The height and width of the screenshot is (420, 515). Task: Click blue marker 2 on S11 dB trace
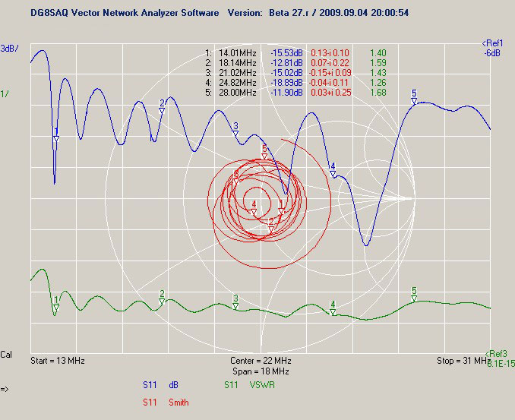point(162,107)
